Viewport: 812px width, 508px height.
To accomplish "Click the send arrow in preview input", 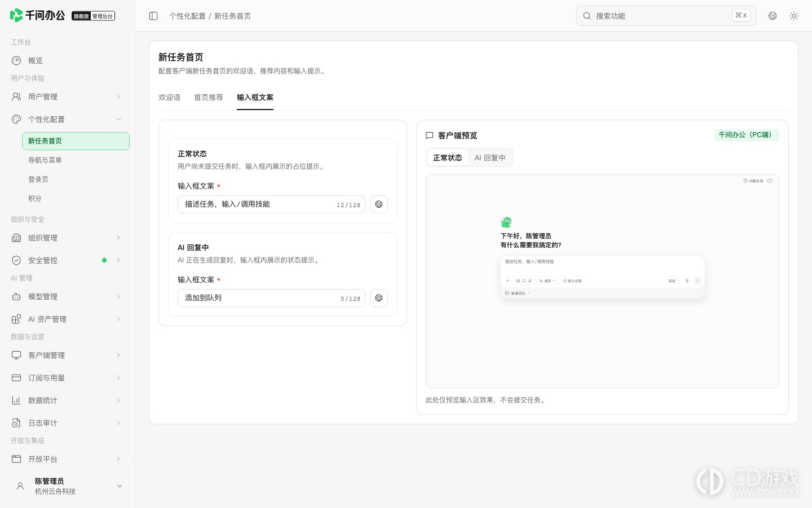I will pos(698,281).
